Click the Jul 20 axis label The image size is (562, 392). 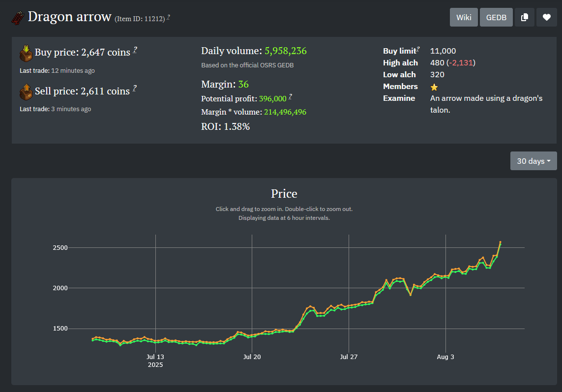click(252, 357)
